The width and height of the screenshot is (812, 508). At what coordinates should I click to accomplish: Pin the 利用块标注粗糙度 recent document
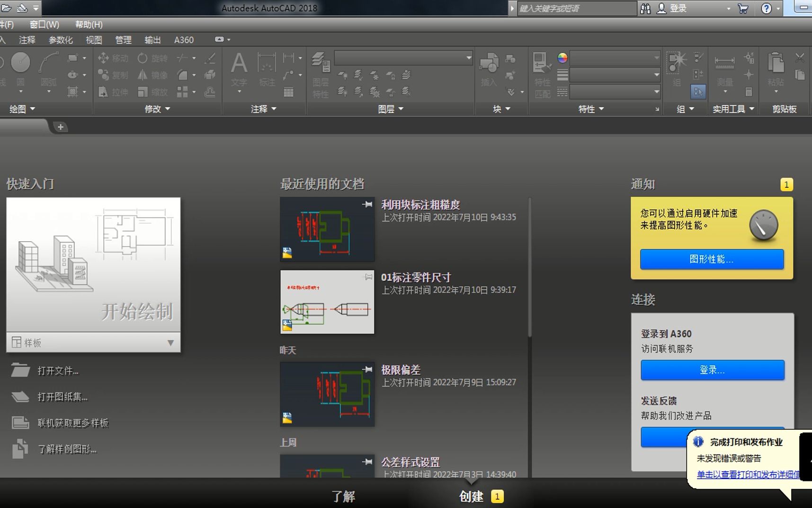[x=367, y=204]
